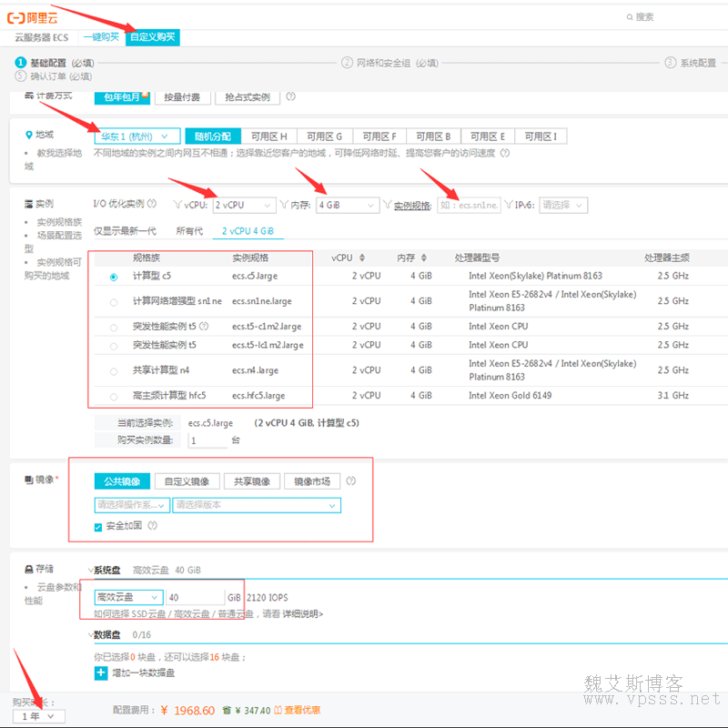728x728 pixels.
Task: Click the plus icon to add data disk
Action: coord(101,673)
